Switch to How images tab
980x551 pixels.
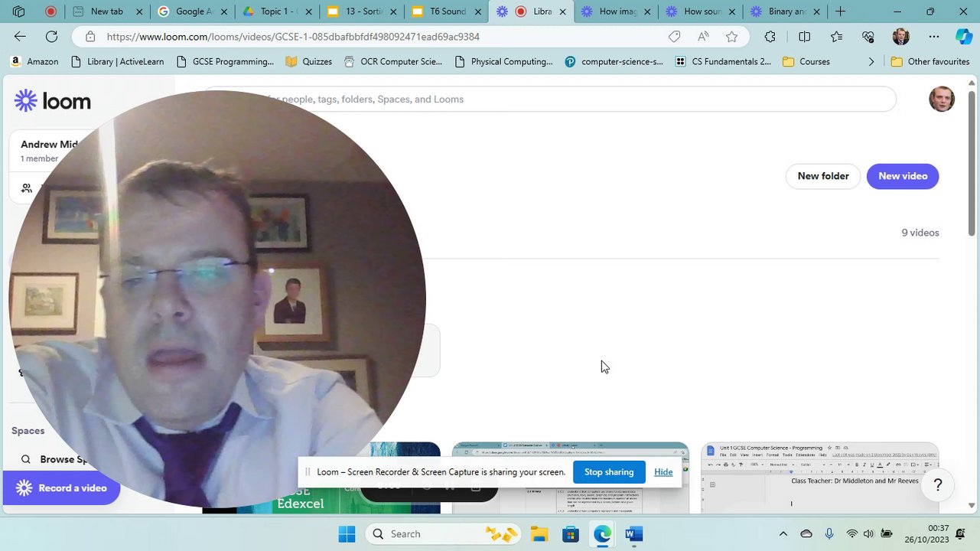pyautogui.click(x=614, y=11)
